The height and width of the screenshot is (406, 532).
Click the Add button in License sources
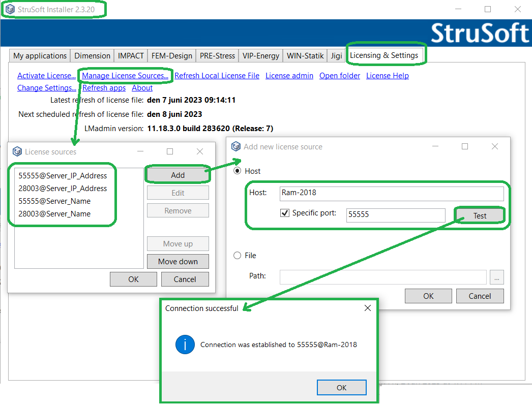178,175
